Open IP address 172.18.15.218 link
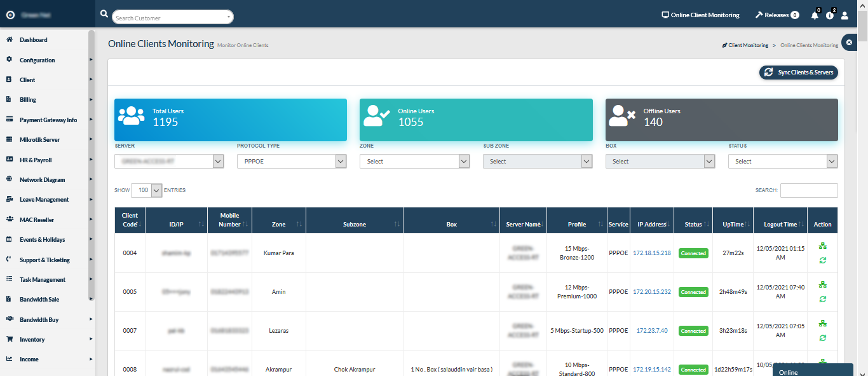The image size is (868, 376). click(x=652, y=253)
